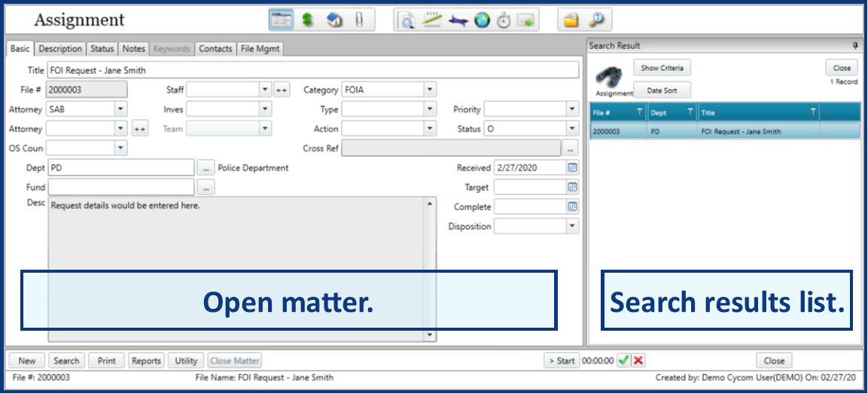Image resolution: width=868 pixels, height=394 pixels.
Task: Expand the OS Coun dropdown
Action: [121, 148]
